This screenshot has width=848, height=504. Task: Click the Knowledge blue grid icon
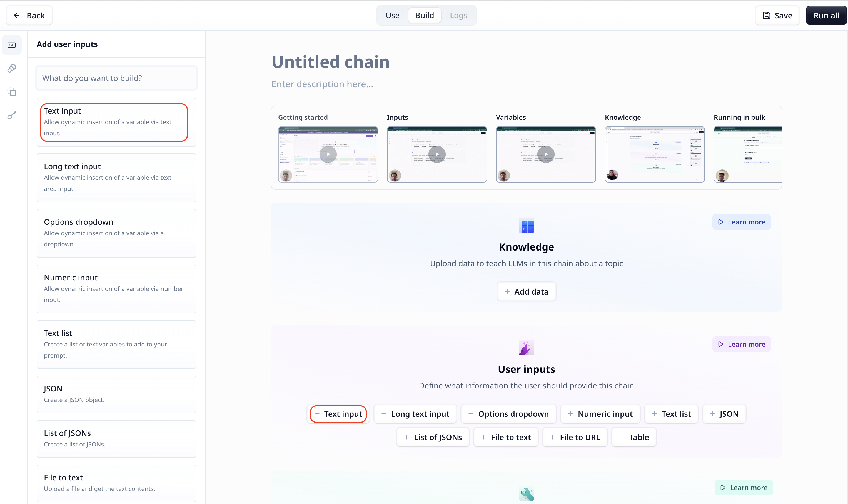click(x=527, y=226)
